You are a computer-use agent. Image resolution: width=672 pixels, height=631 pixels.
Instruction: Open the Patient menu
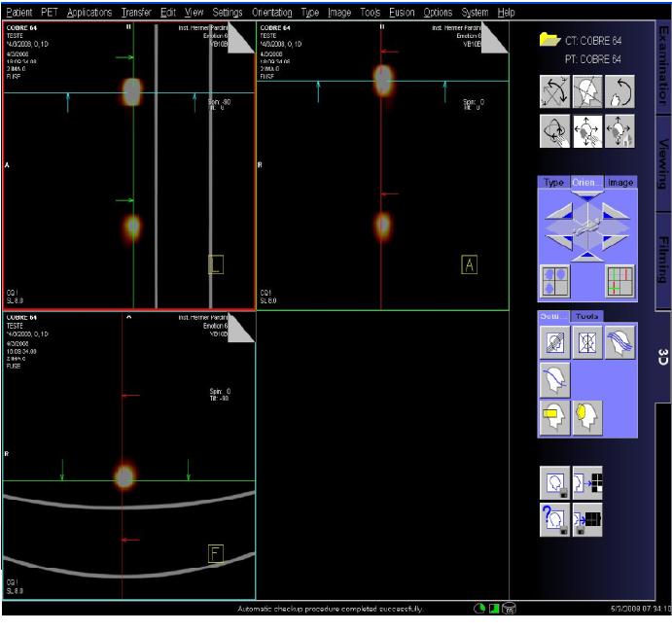tap(18, 13)
